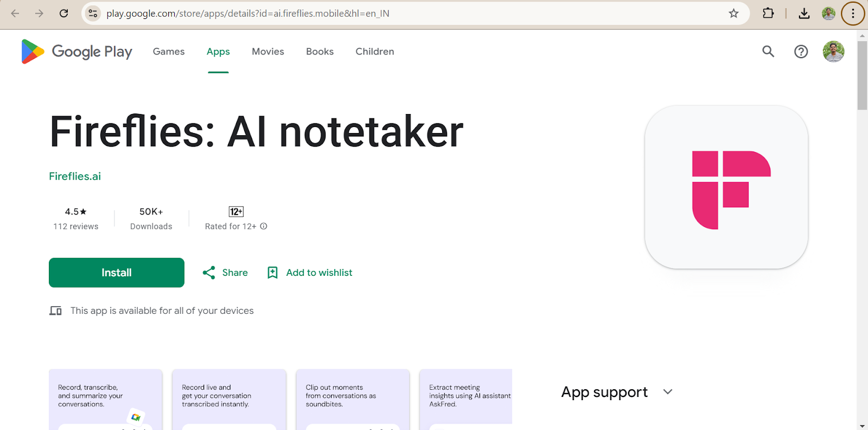Click the 12+ rating badge
This screenshot has width=868, height=430.
pyautogui.click(x=236, y=212)
